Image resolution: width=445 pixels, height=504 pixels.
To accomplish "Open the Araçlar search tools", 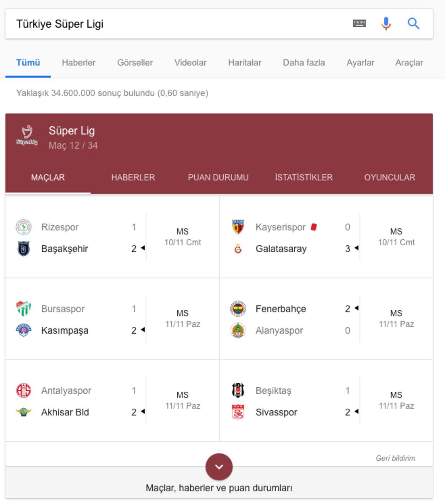I will tap(409, 63).
